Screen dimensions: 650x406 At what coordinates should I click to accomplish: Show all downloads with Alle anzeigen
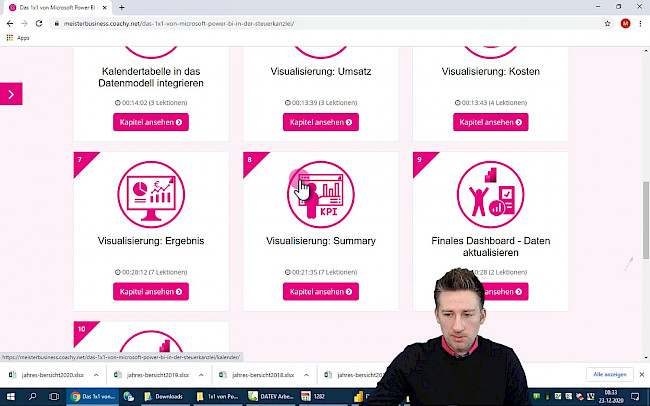[x=610, y=374]
